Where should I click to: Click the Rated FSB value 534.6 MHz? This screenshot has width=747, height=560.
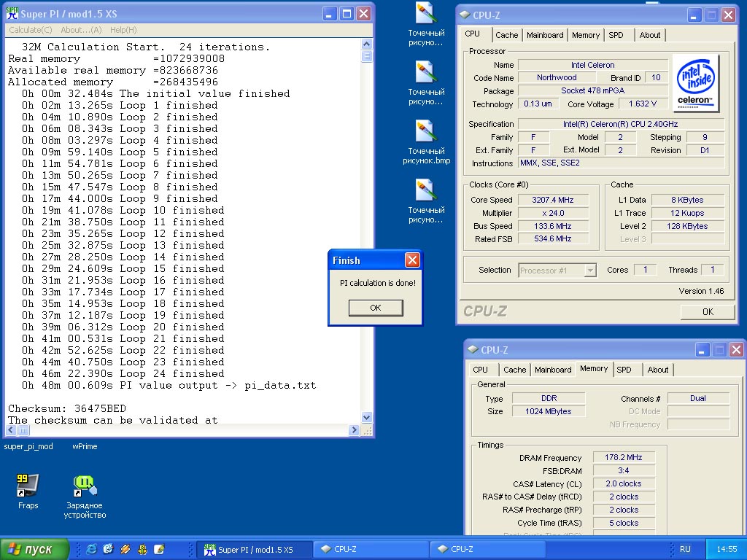click(x=553, y=238)
